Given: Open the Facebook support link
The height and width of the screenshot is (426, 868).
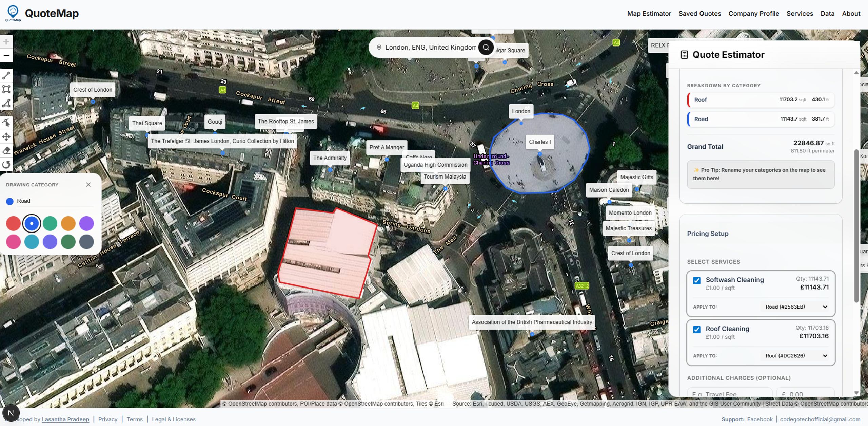Looking at the screenshot, I should (x=760, y=419).
